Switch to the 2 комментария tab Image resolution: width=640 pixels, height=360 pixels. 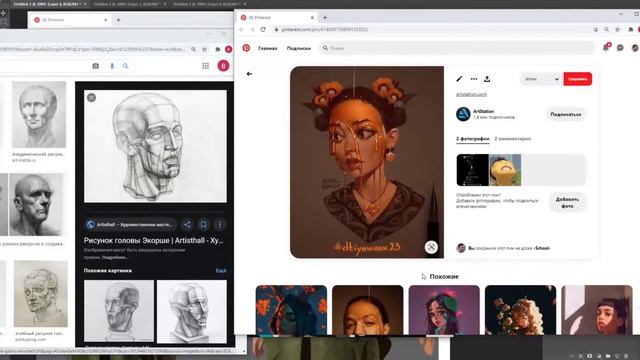[513, 139]
